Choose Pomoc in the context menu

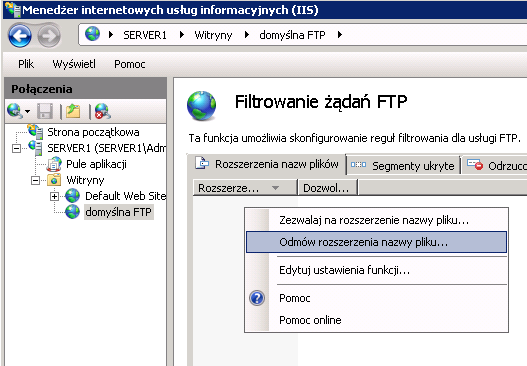(x=376, y=298)
